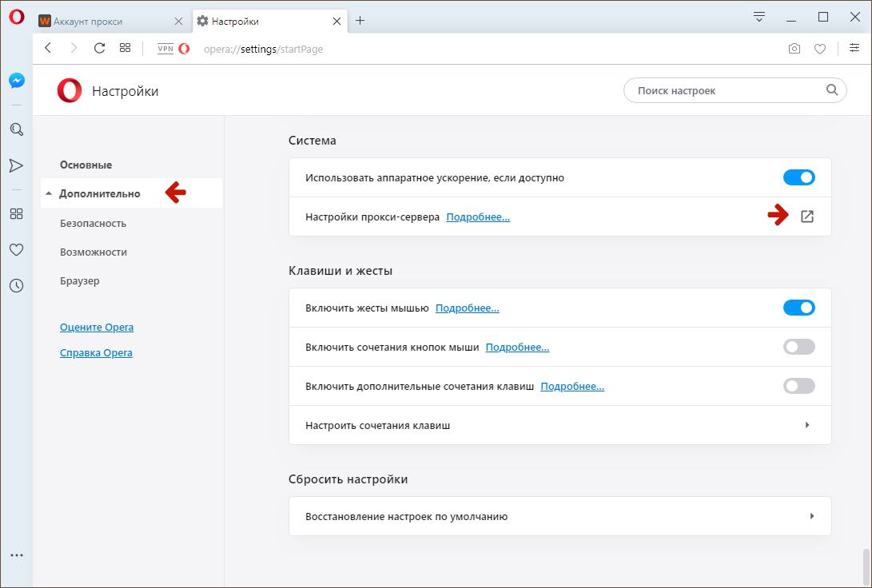Enable additional keyboard shortcuts toggle

click(x=798, y=386)
